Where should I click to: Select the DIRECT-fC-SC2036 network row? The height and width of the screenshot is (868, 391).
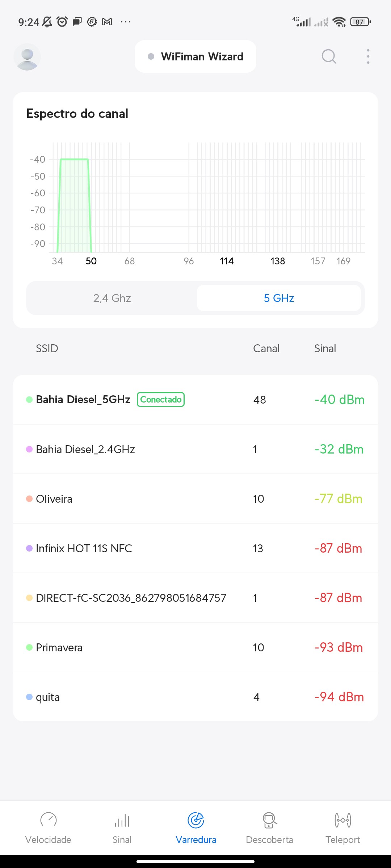point(195,598)
